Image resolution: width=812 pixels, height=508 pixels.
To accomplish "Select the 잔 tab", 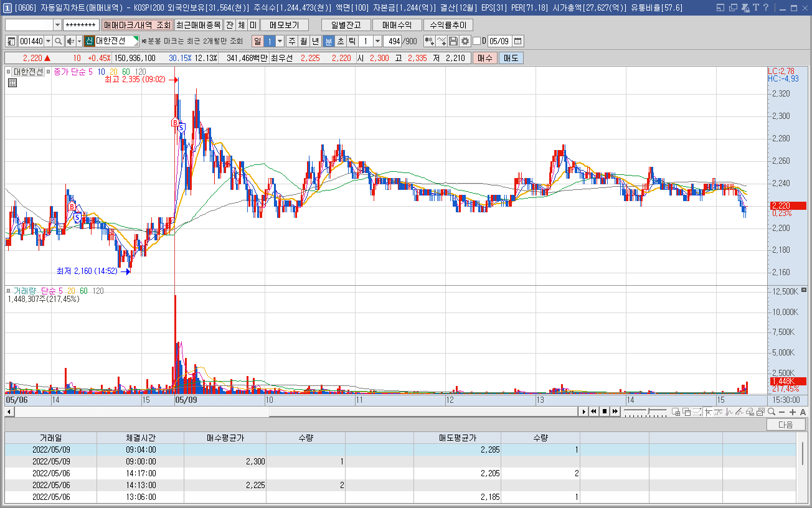I will [229, 25].
